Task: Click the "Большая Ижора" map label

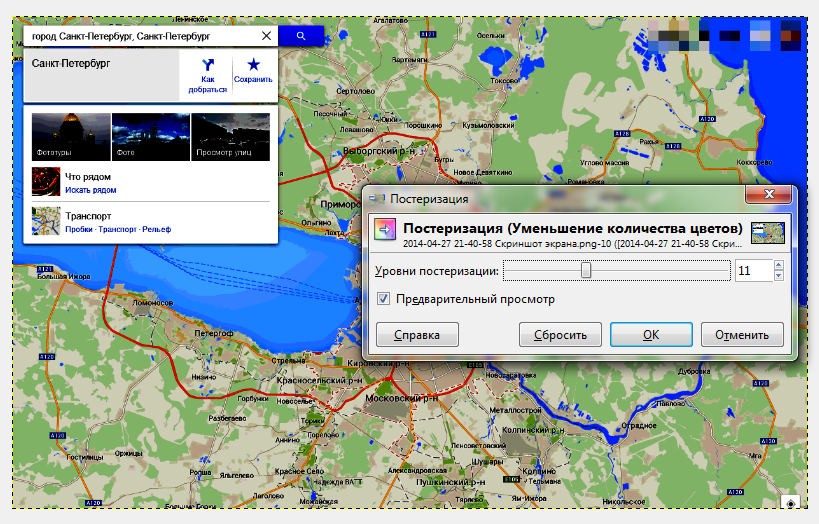Action: pos(64,276)
